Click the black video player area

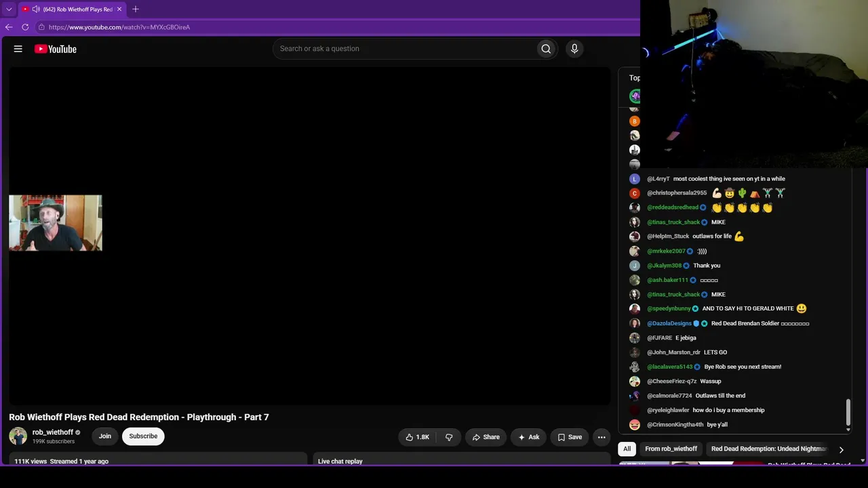(x=309, y=236)
